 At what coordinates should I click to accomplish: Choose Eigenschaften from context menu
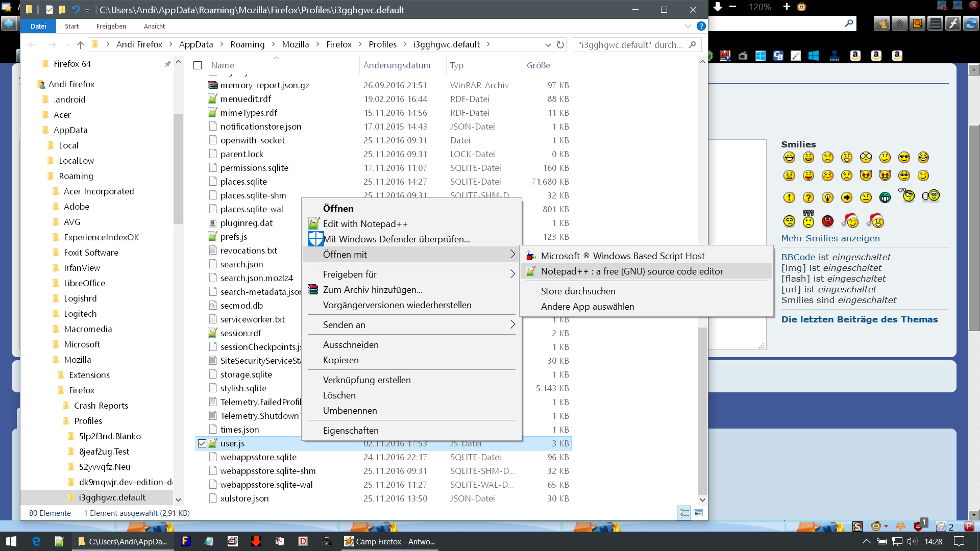[x=351, y=431]
